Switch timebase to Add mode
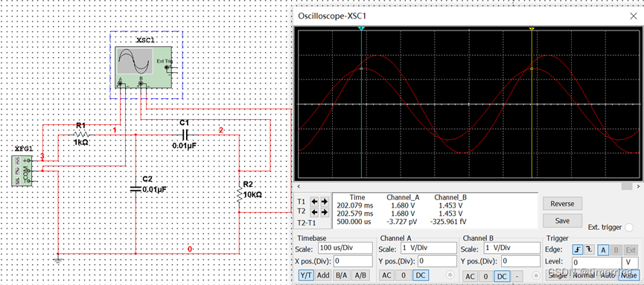The width and height of the screenshot is (644, 285). tap(323, 275)
